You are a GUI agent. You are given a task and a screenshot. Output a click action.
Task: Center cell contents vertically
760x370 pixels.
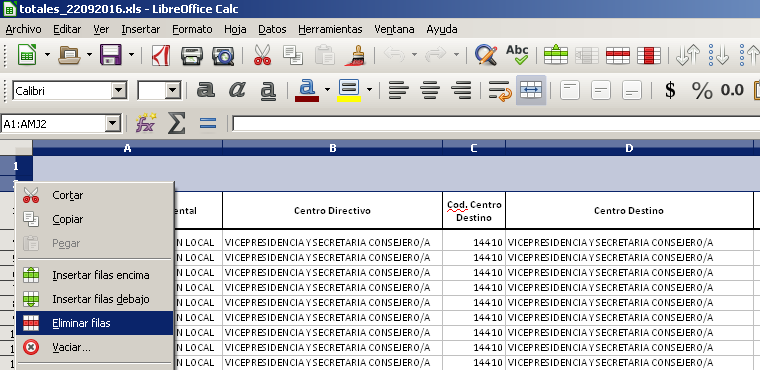pyautogui.click(x=601, y=90)
